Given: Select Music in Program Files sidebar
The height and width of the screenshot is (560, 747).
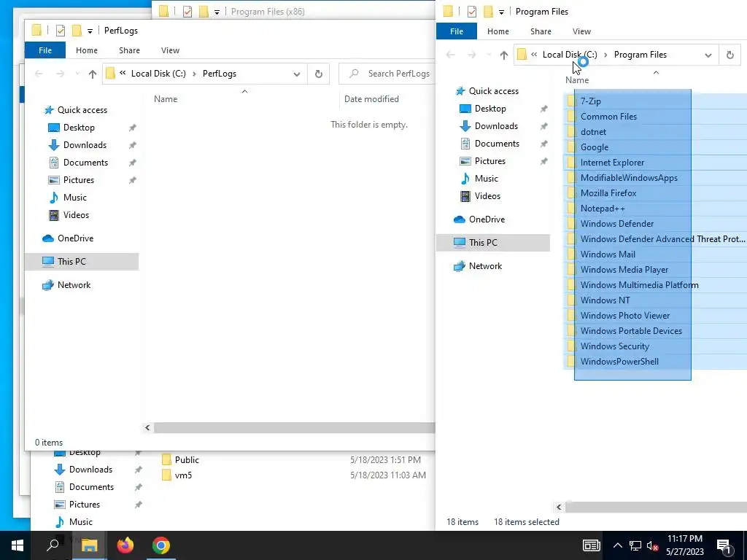Looking at the screenshot, I should 486,179.
